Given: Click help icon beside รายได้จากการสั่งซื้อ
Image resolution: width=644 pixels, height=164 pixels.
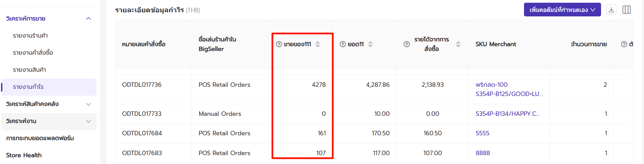Looking at the screenshot, I should click(406, 44).
